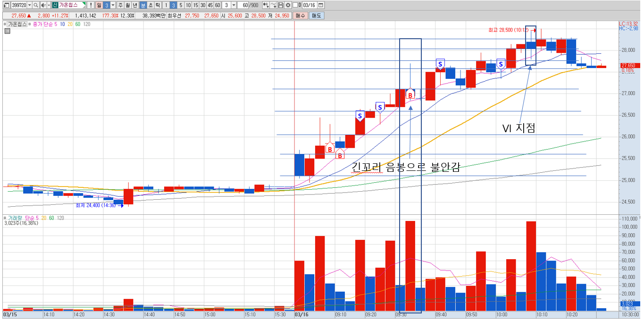Click the S sell marker near 09:40
The width and height of the screenshot is (644, 321).
point(440,64)
